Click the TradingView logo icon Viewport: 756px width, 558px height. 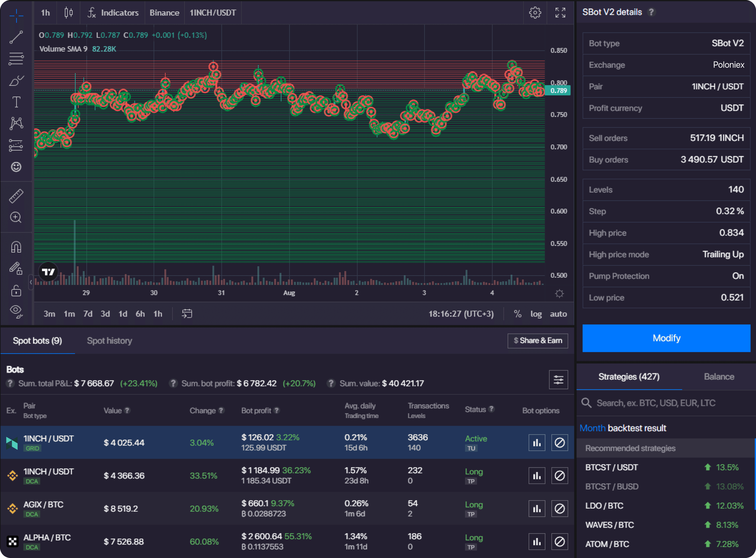pos(49,270)
